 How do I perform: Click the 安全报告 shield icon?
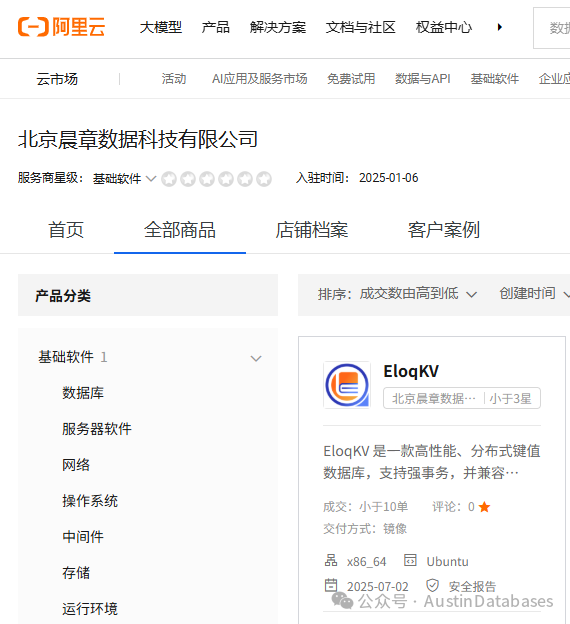click(432, 585)
